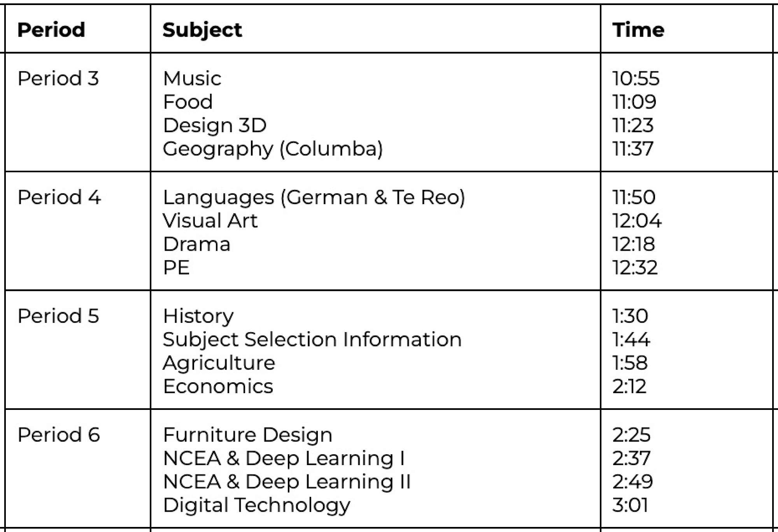
Task: Click the Design 3D subject entry
Action: tap(215, 125)
